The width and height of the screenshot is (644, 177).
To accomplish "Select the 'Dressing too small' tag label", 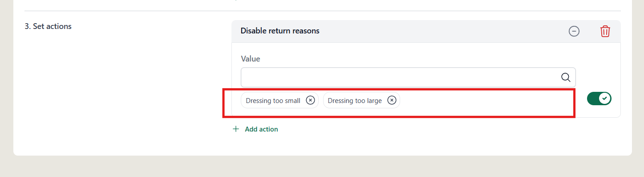I will pos(273,101).
